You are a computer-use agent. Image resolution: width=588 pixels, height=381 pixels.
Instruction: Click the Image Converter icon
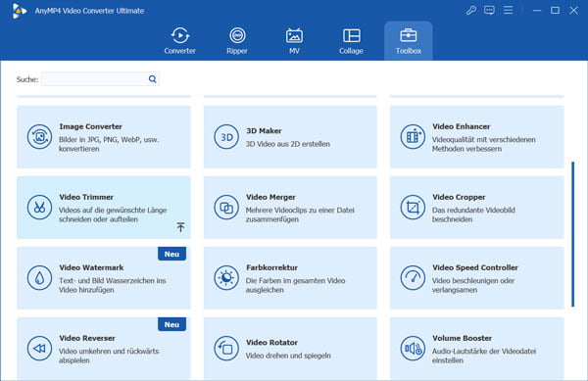39,137
